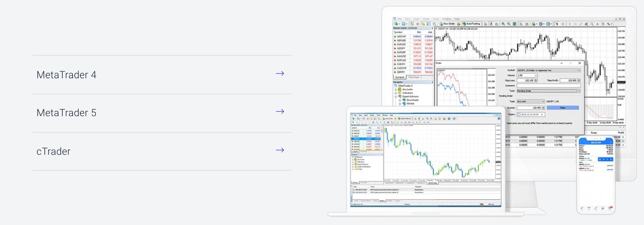Click New Order button on monitor toolbar

447,24
